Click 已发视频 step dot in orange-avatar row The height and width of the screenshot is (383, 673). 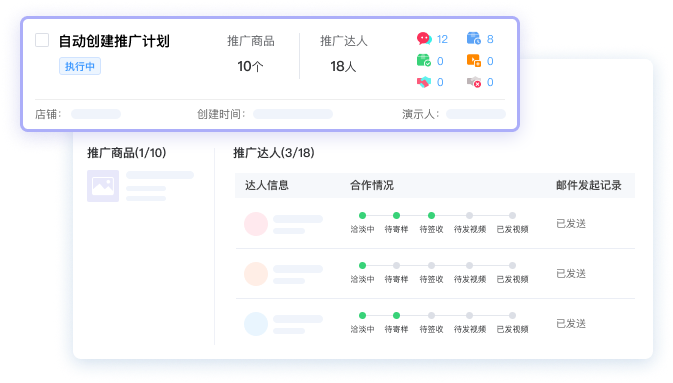pyautogui.click(x=512, y=265)
